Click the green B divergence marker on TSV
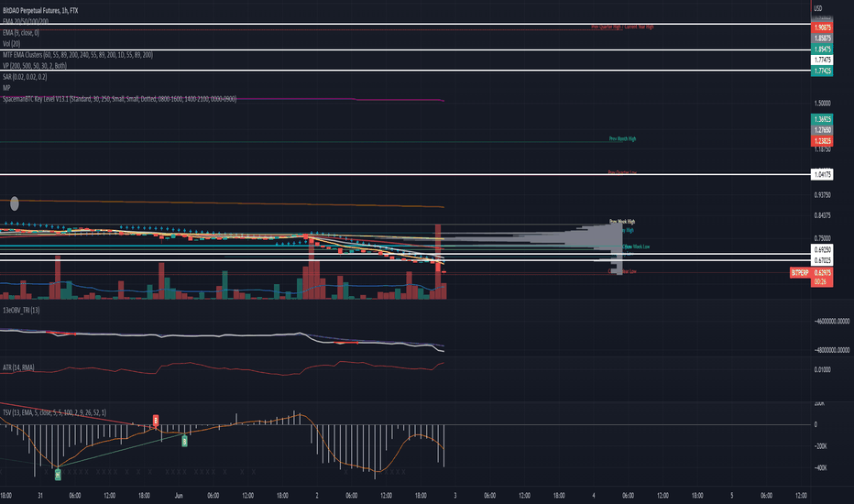854x504 pixels. (x=184, y=442)
